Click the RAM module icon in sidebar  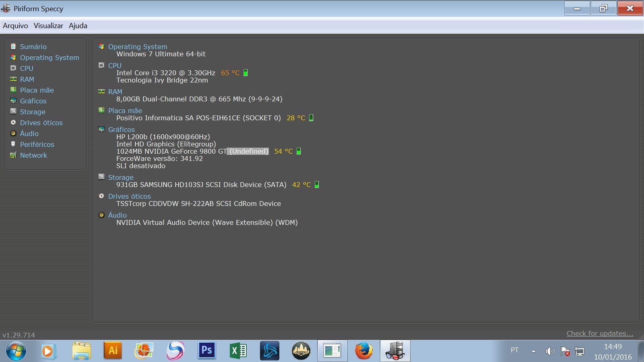point(13,79)
